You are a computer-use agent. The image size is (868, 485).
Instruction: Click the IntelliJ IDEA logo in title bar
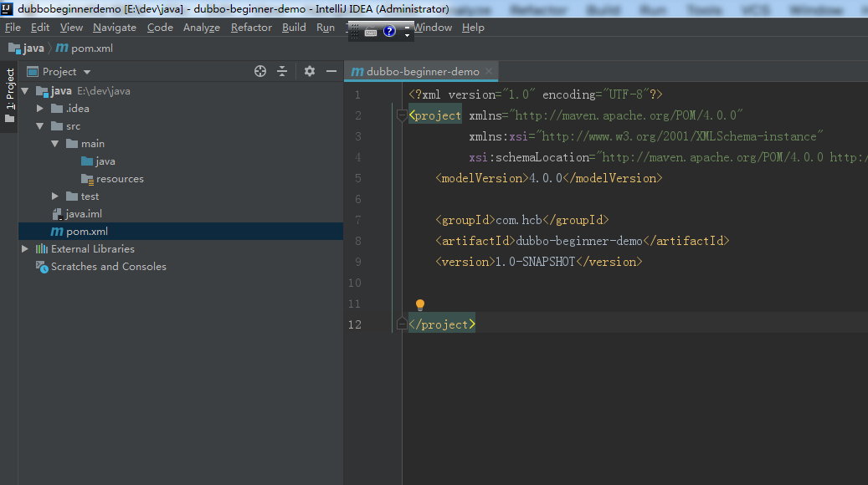point(7,8)
